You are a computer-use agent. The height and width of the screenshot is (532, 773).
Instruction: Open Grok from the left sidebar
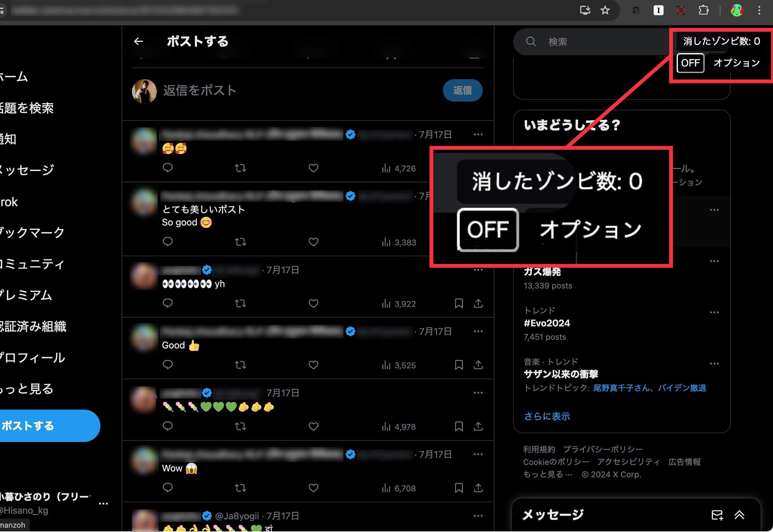(x=9, y=202)
